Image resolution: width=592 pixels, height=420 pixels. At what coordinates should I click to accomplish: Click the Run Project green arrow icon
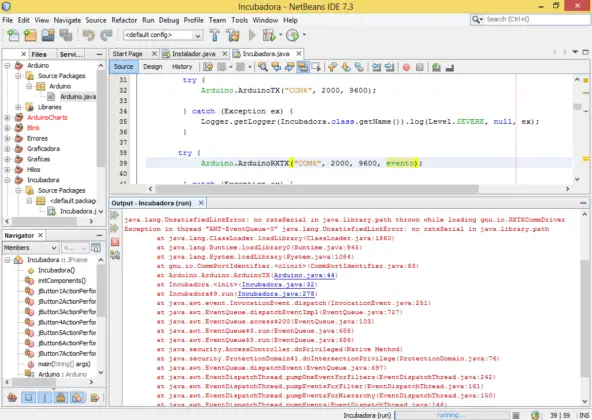tap(252, 35)
